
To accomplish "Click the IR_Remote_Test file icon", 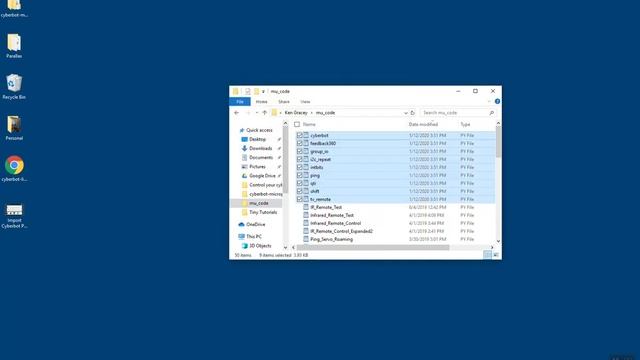I will pyautogui.click(x=306, y=207).
